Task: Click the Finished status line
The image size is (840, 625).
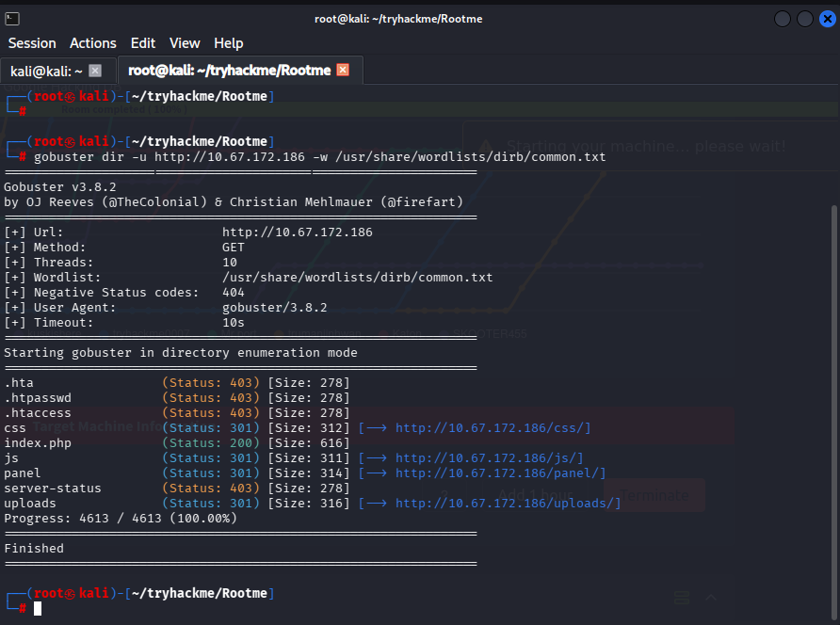Action: coord(34,548)
